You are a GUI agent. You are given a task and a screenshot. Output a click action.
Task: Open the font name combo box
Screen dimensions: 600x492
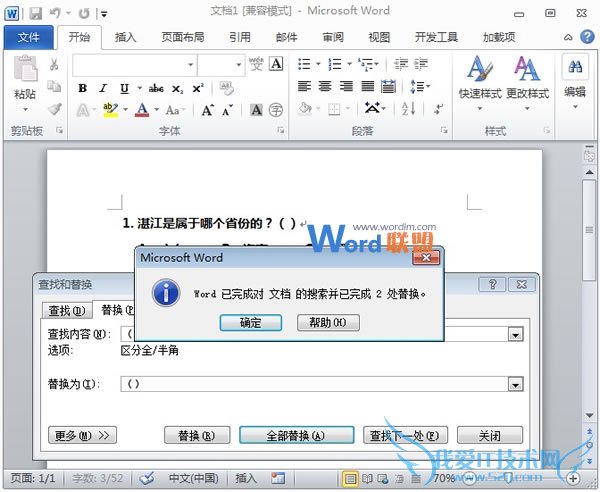point(135,65)
